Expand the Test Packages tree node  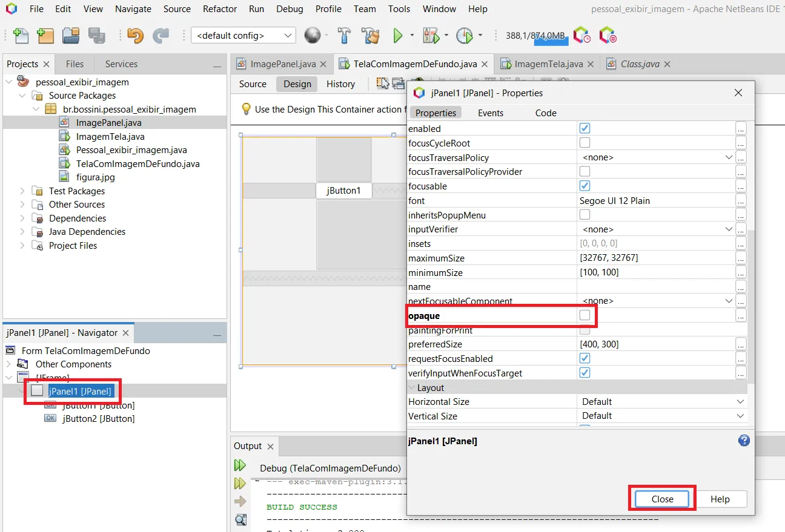[x=22, y=191]
